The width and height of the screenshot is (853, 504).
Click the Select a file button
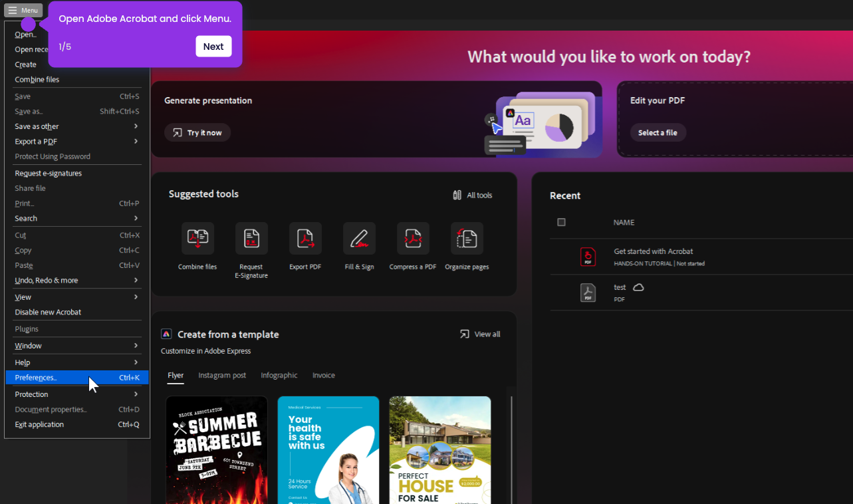[x=658, y=132]
